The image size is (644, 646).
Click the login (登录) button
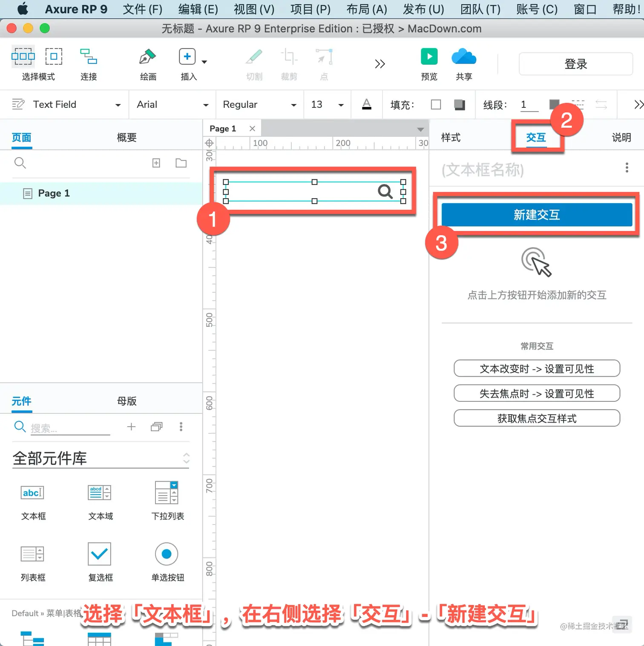point(576,64)
